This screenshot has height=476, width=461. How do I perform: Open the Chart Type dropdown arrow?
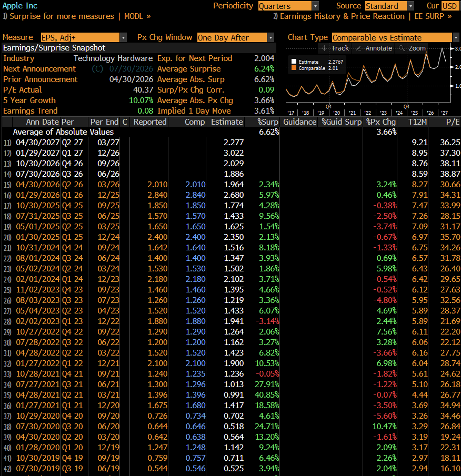[x=456, y=38]
